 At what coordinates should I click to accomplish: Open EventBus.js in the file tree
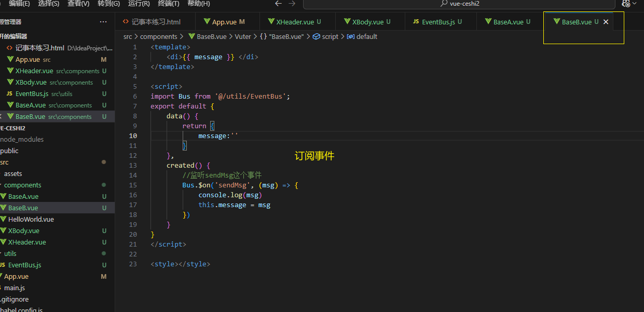[57, 265]
